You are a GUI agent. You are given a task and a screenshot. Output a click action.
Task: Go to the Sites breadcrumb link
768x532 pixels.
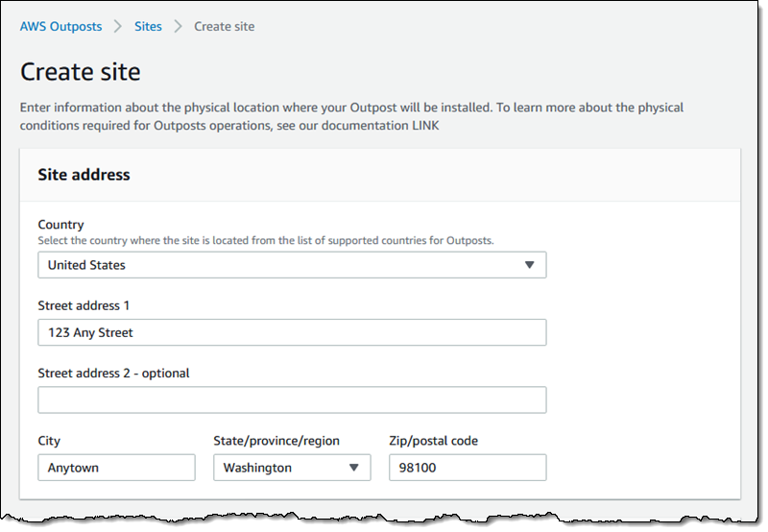point(148,27)
